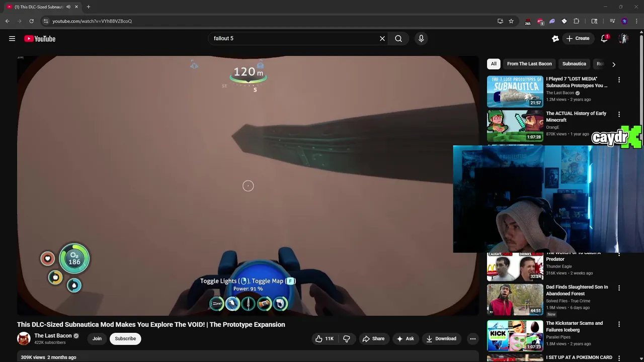Open the YouTube account avatar menu
The width and height of the screenshot is (644, 362).
(623, 39)
